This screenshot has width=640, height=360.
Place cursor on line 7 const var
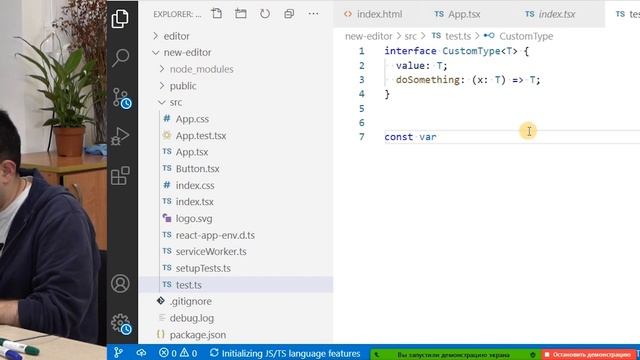tap(410, 137)
